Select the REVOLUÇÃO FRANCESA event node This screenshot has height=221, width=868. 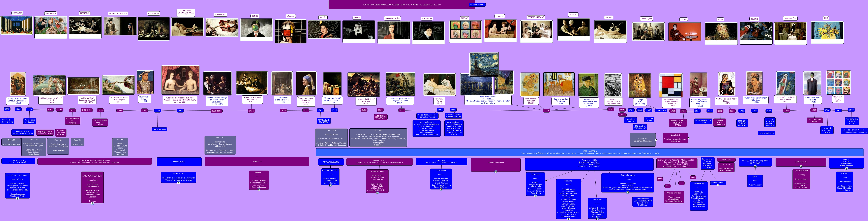[x=324, y=121]
